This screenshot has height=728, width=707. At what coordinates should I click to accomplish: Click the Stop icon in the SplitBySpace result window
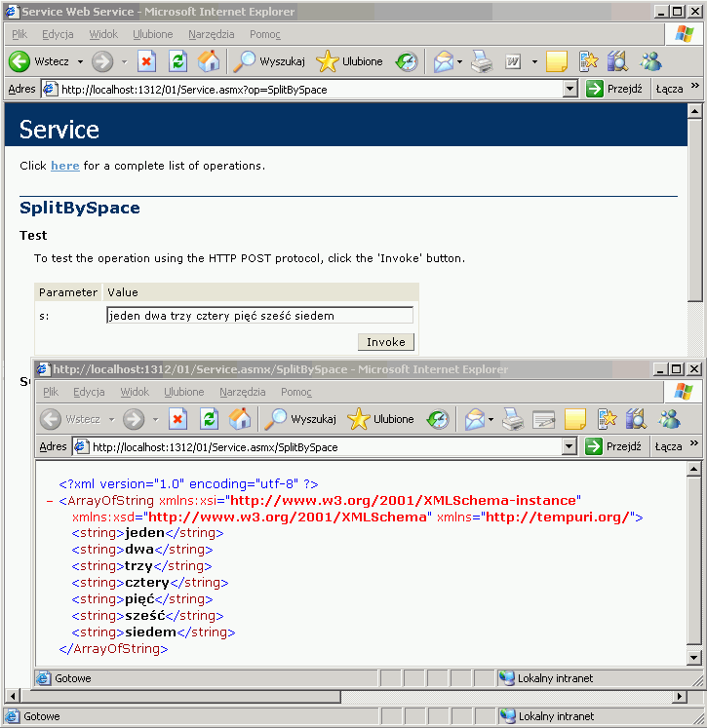(177, 419)
